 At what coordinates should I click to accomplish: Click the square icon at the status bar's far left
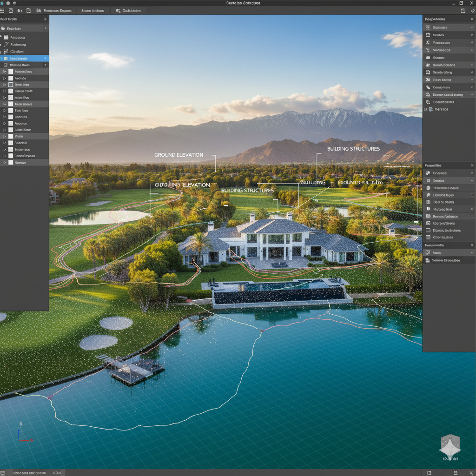point(3,472)
